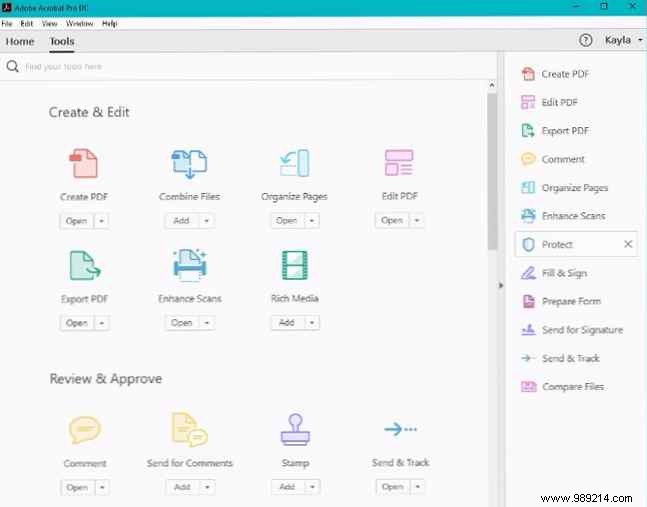The height and width of the screenshot is (507, 647).
Task: Click Open button under Enhance Scans
Action: (182, 323)
